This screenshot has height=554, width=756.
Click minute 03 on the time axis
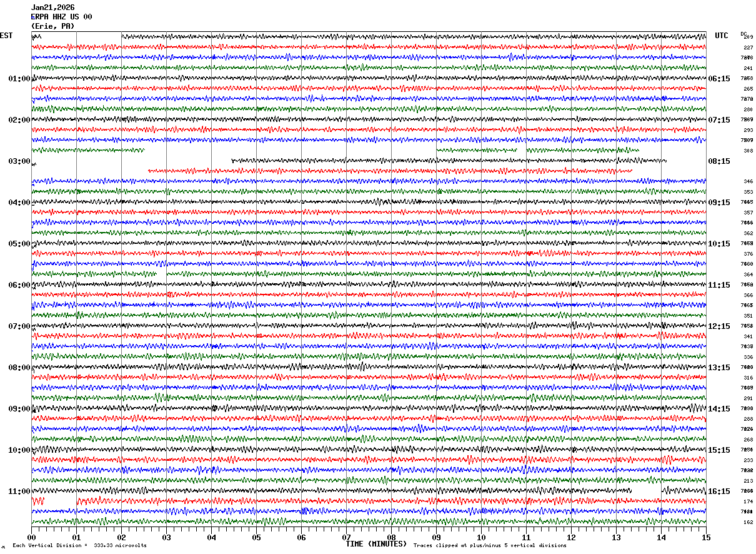pos(166,538)
